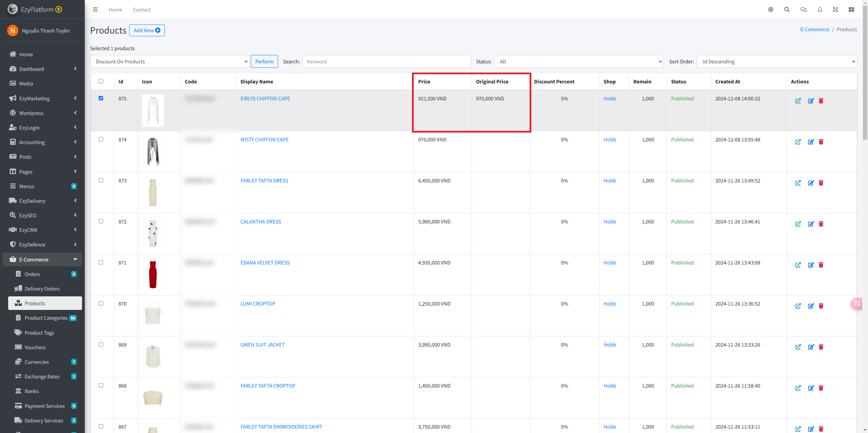Open Orders in the sidebar

click(x=45, y=274)
